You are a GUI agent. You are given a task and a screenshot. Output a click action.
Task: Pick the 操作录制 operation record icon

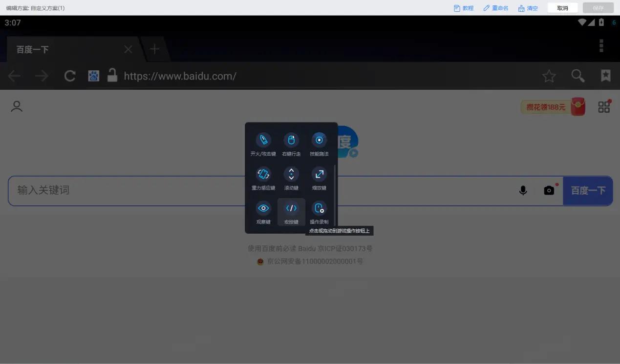click(319, 208)
